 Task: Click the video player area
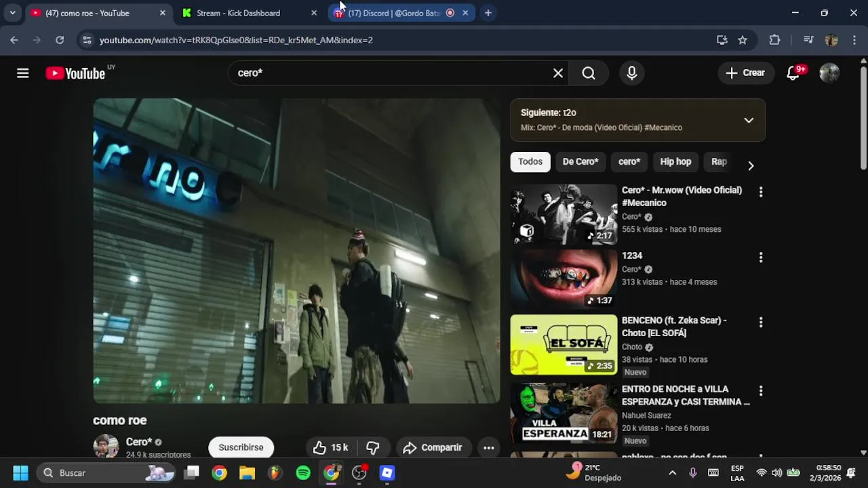(x=296, y=251)
